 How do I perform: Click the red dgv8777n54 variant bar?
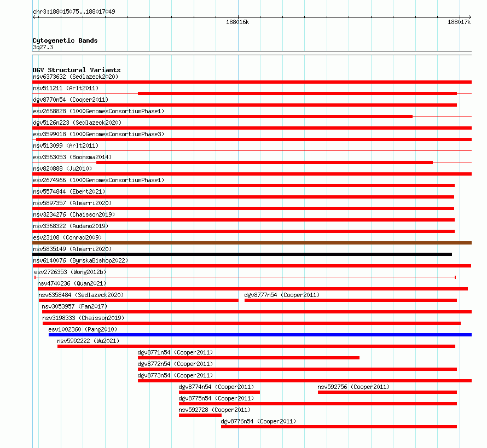click(351, 300)
